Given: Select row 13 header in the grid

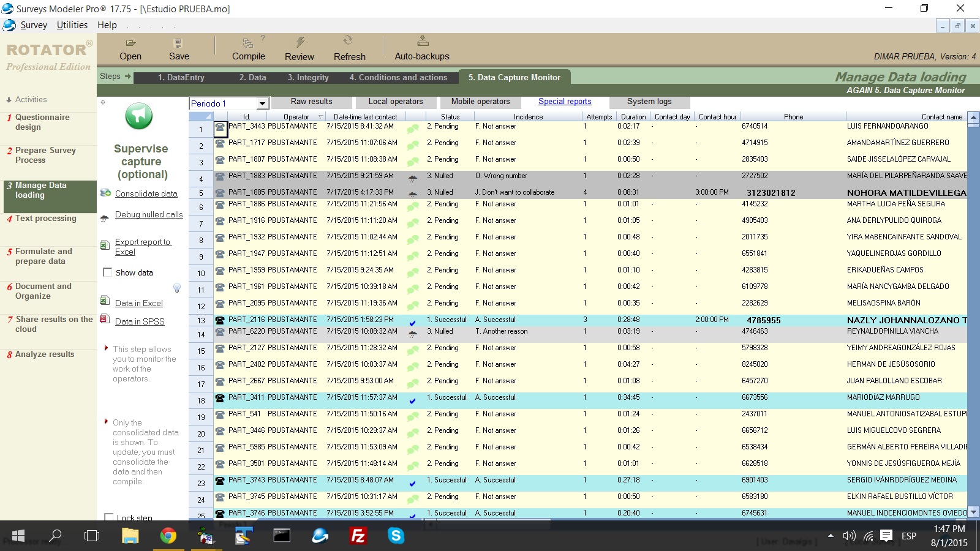Looking at the screenshot, I should click(201, 320).
